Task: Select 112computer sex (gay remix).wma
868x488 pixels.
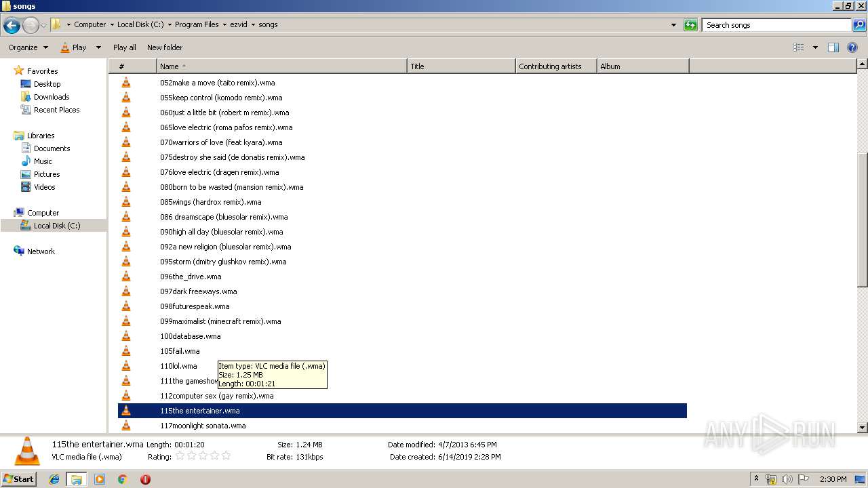Action: click(x=216, y=396)
